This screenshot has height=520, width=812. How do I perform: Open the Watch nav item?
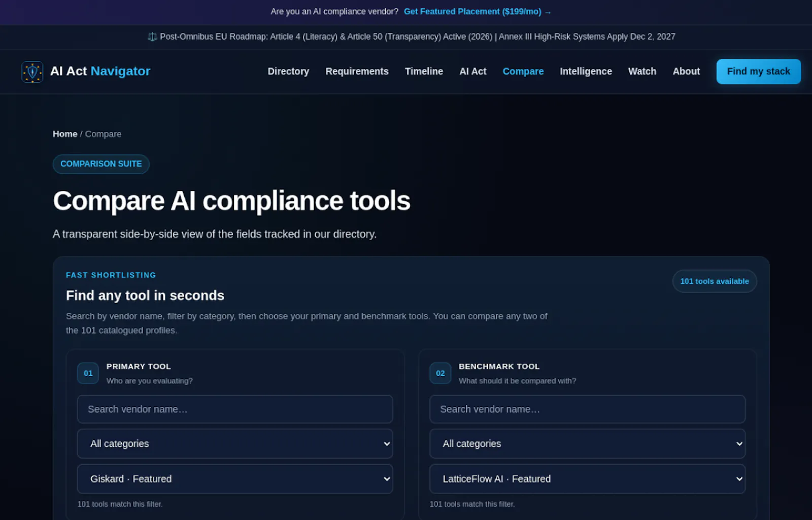click(x=642, y=72)
